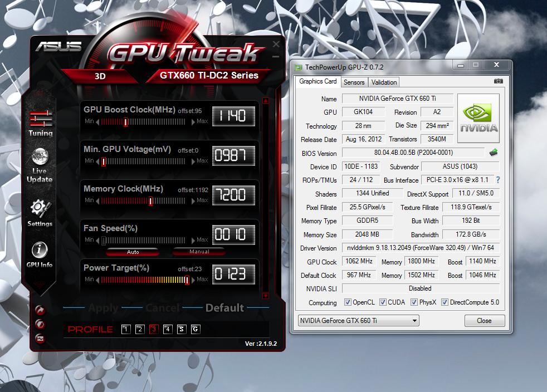Switch to the Sensors tab

pos(354,82)
